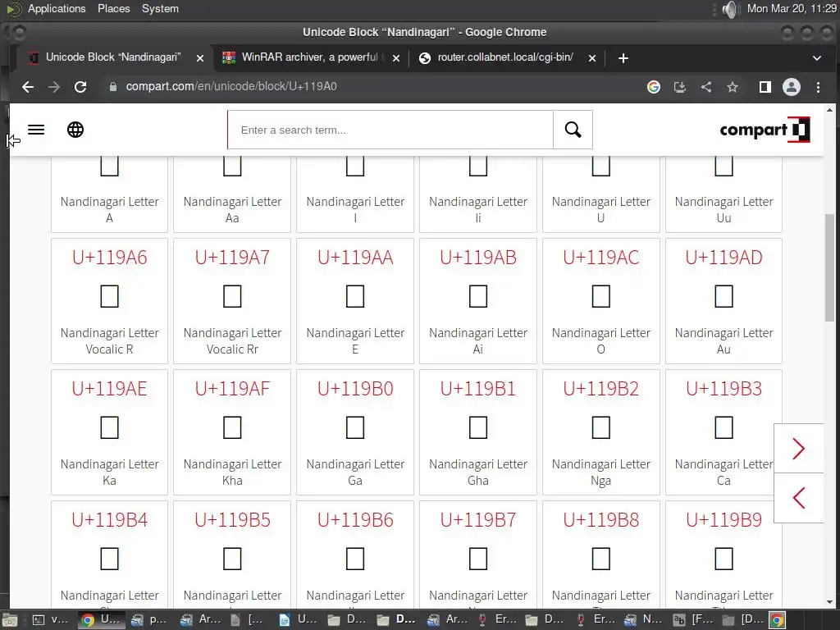Click the Compart logo
Viewport: 840px width, 630px height.
(765, 130)
